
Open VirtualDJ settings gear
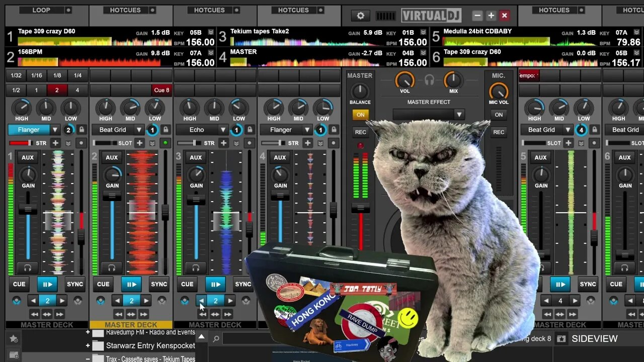point(360,16)
